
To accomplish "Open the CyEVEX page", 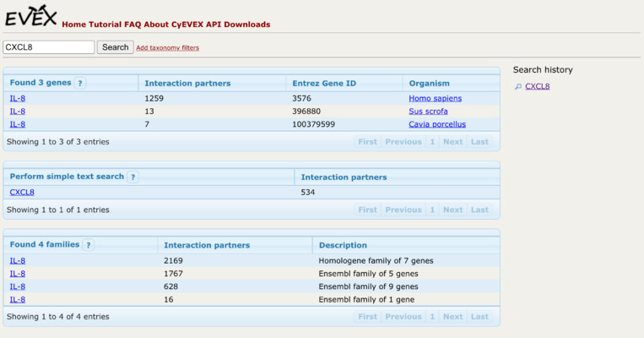I will tap(187, 25).
